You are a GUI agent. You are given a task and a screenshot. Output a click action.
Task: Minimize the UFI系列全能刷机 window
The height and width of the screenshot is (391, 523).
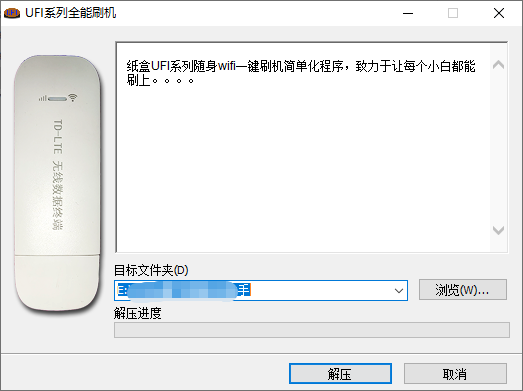[408, 13]
